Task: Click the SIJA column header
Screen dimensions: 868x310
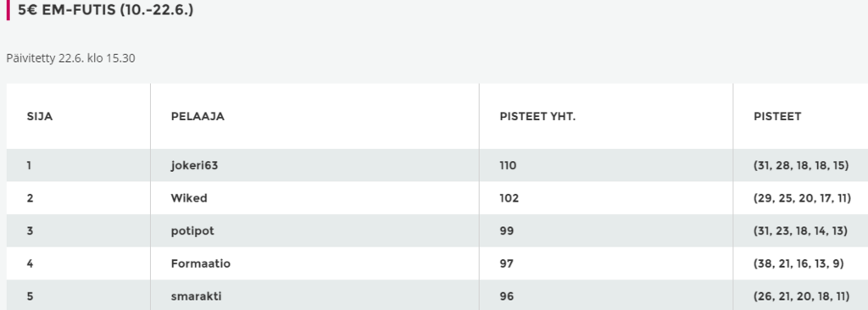Action: [39, 117]
